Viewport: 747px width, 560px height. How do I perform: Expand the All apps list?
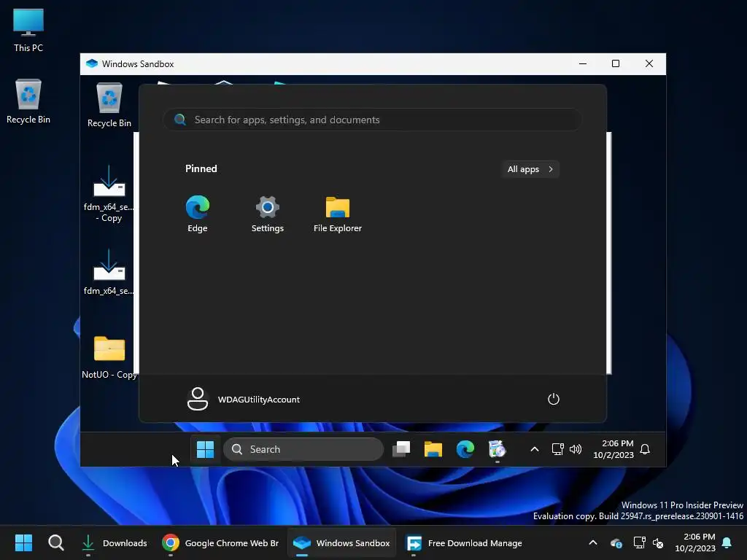coord(530,169)
